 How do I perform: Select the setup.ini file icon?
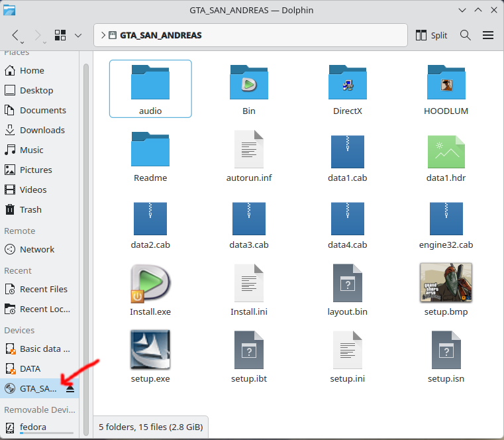coord(348,350)
